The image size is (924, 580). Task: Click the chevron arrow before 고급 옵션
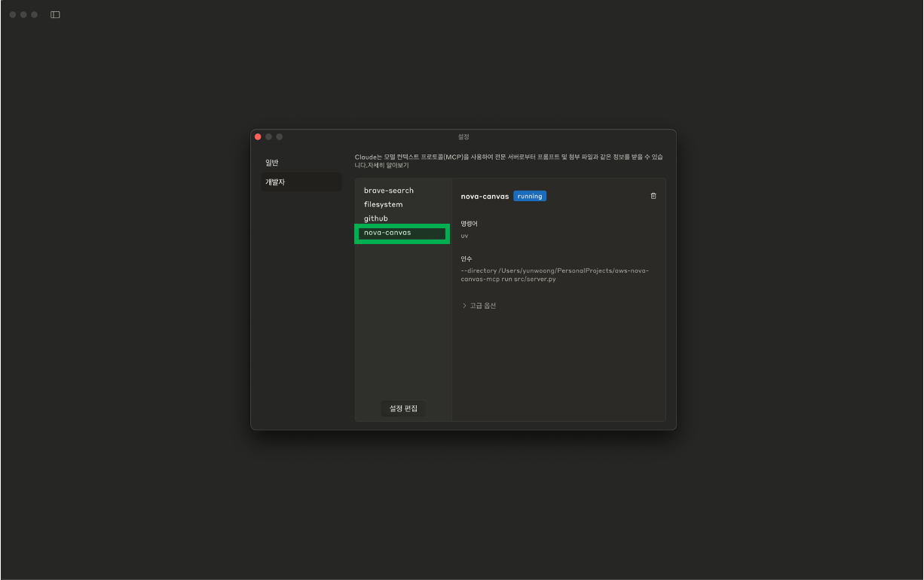(x=463, y=305)
